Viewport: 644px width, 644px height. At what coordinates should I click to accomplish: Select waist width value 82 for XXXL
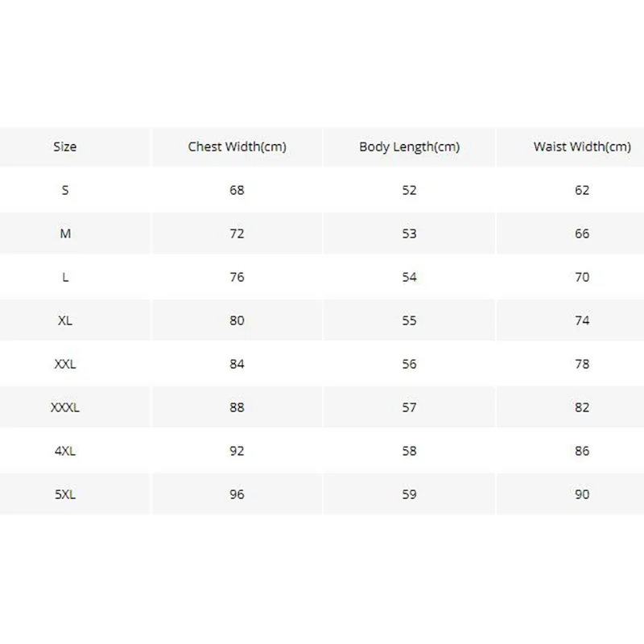[x=582, y=407]
